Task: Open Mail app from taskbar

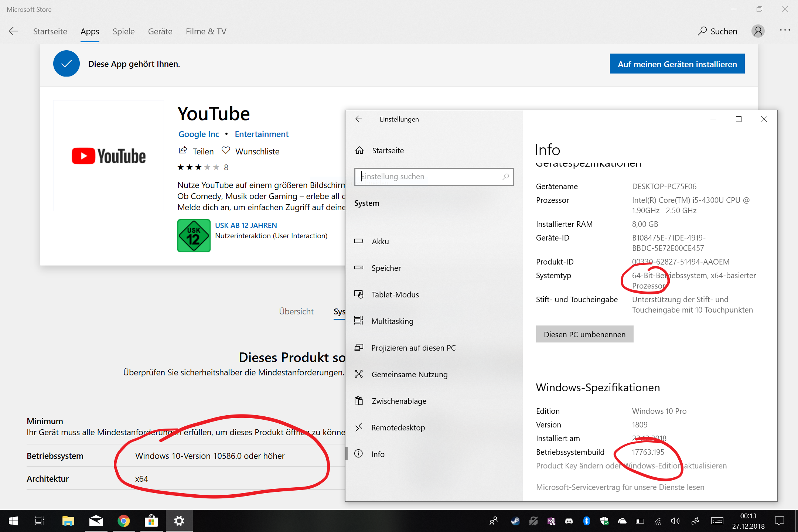Action: point(96,521)
